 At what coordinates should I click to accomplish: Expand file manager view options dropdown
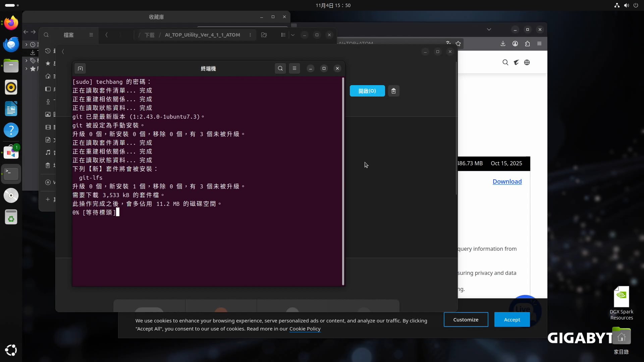point(293,35)
